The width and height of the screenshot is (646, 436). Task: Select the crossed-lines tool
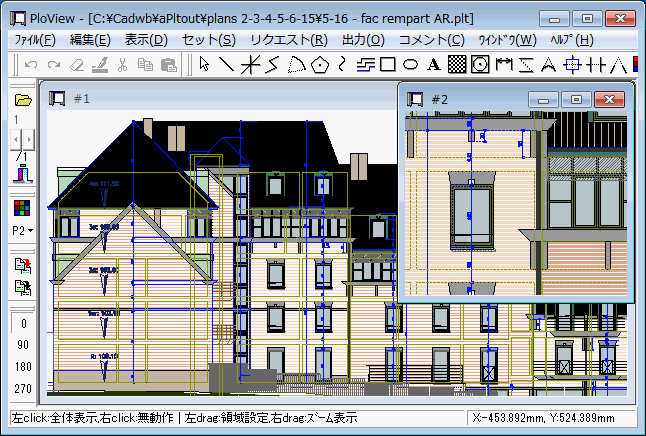pos(250,65)
